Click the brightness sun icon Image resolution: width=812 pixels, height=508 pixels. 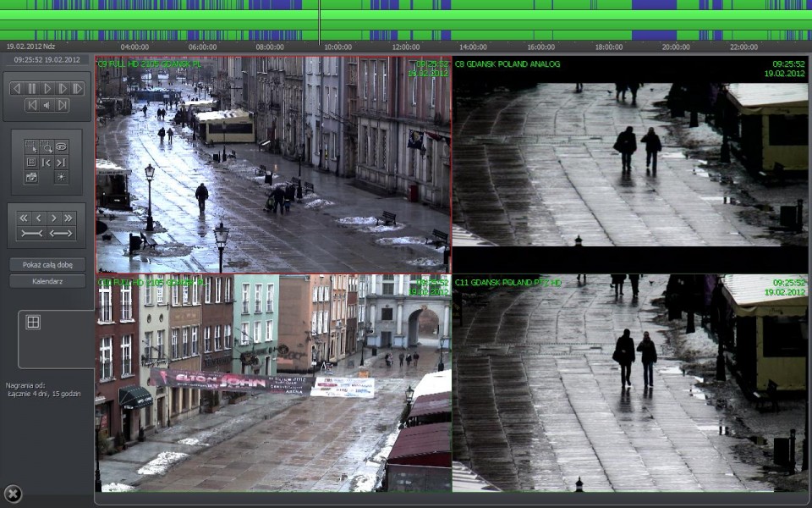coord(61,177)
